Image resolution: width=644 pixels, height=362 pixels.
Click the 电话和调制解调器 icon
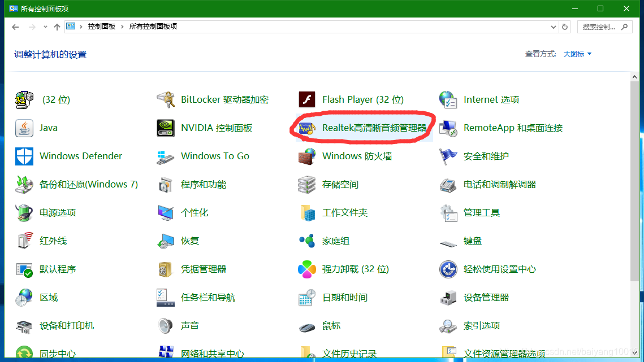click(x=448, y=185)
